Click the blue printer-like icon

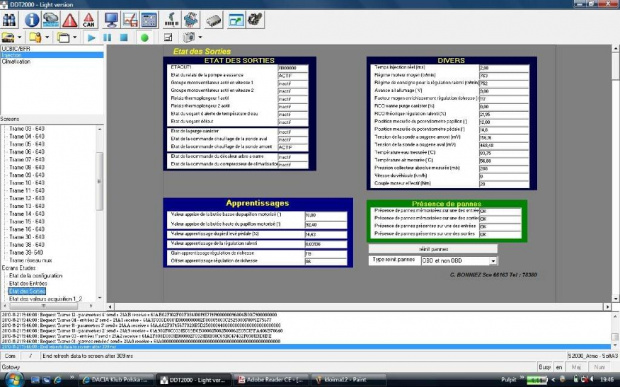click(x=191, y=20)
